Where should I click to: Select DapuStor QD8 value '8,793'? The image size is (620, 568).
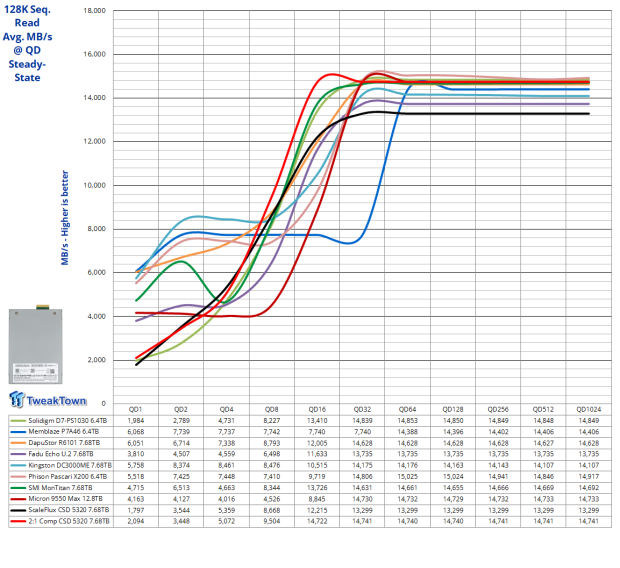(272, 443)
